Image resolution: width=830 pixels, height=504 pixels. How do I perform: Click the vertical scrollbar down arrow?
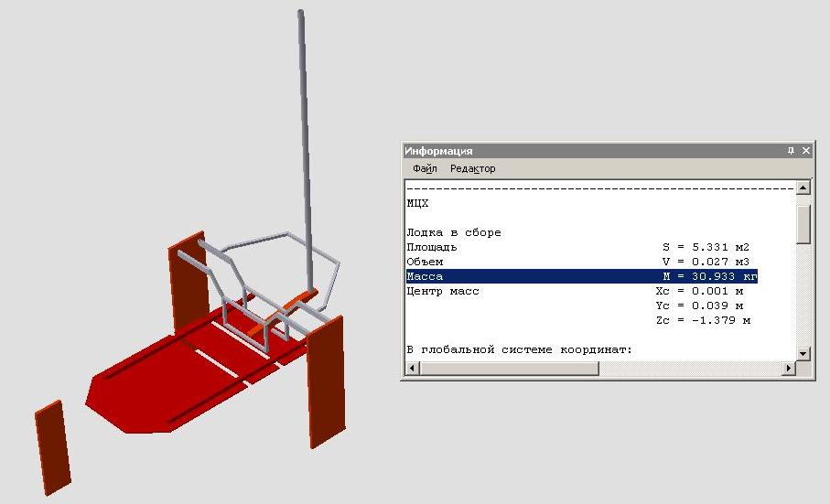803,353
